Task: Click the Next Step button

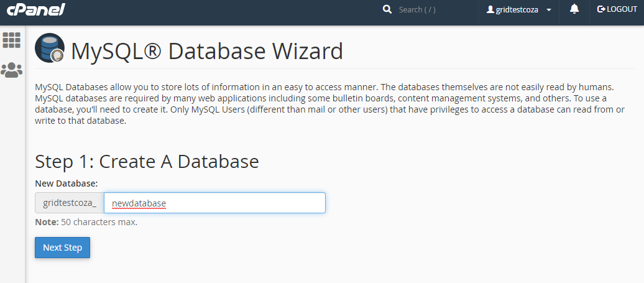Action: (x=62, y=248)
